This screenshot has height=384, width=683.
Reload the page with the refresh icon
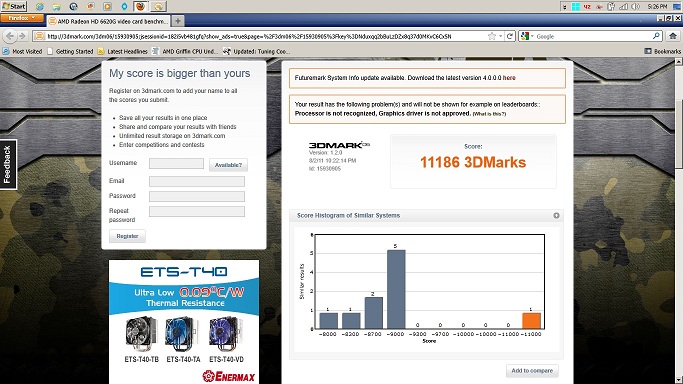pos(510,36)
